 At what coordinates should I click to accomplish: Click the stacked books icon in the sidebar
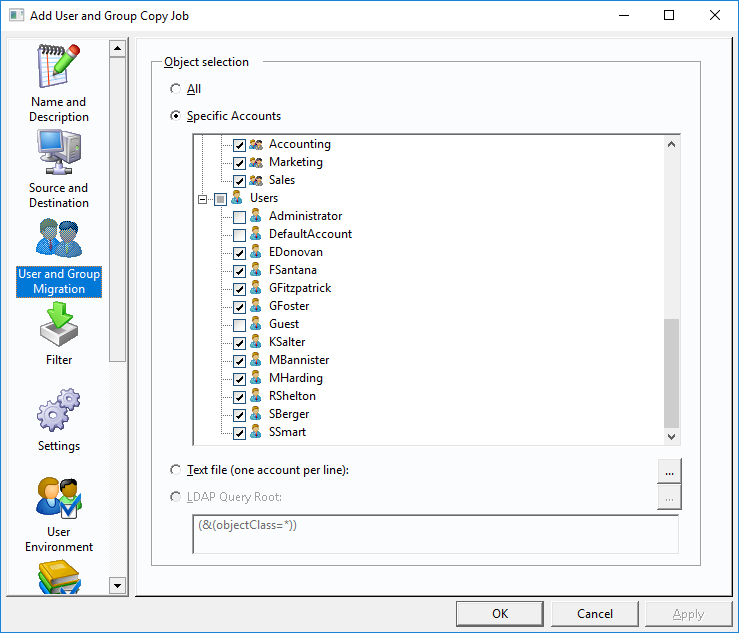pyautogui.click(x=59, y=577)
